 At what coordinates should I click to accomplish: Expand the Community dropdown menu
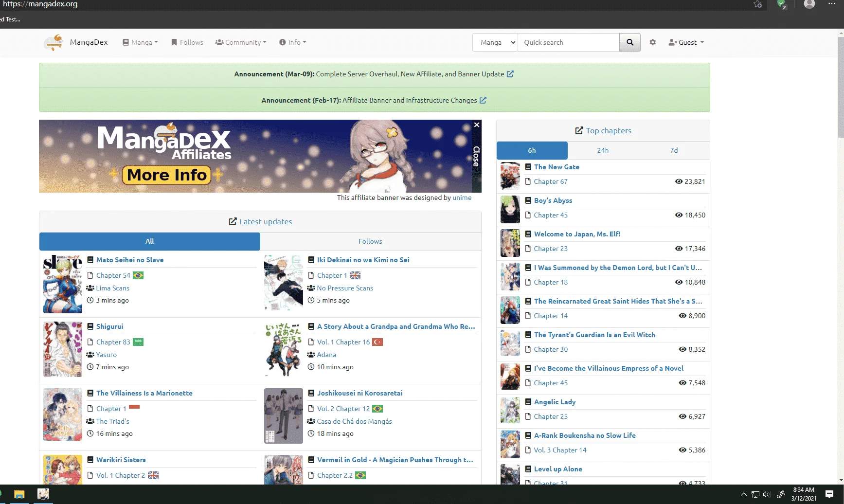click(x=241, y=42)
